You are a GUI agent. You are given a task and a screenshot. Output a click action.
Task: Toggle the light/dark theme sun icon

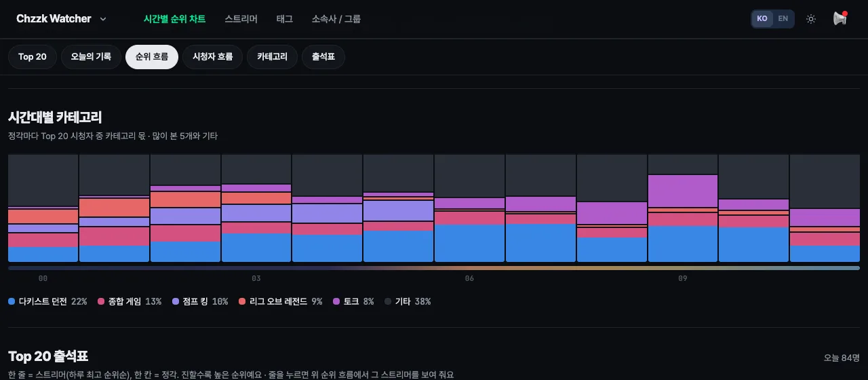click(x=810, y=19)
